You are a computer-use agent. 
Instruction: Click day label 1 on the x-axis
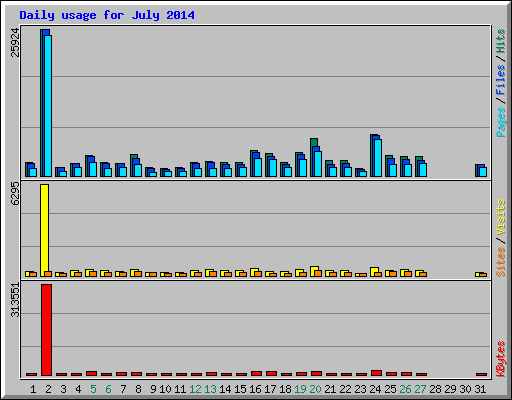pyautogui.click(x=33, y=389)
